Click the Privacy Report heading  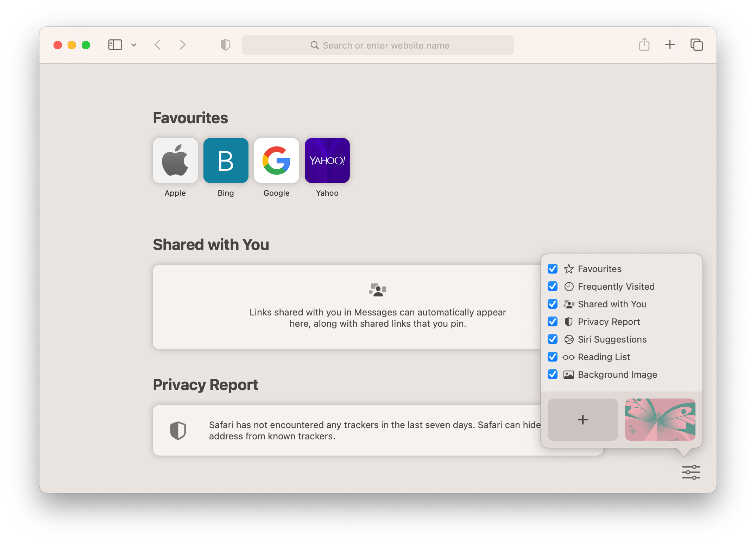pyautogui.click(x=206, y=385)
